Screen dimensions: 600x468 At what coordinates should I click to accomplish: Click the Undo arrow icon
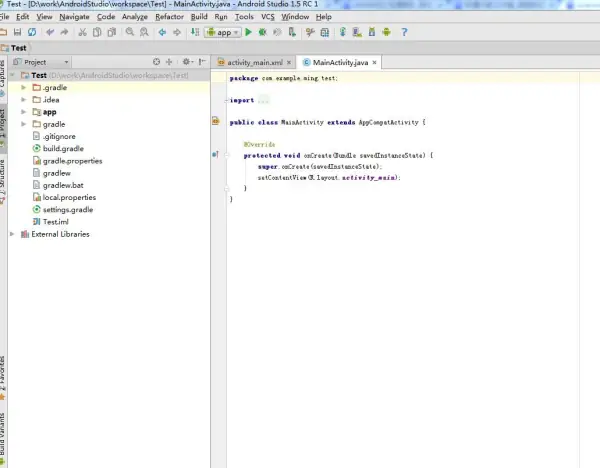[x=50, y=32]
